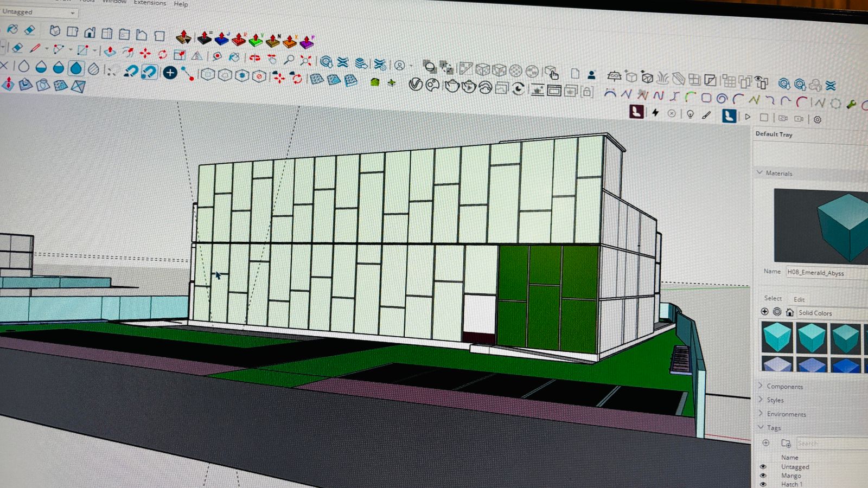Collapse the Materials panel
The image size is (868, 488).
[760, 172]
